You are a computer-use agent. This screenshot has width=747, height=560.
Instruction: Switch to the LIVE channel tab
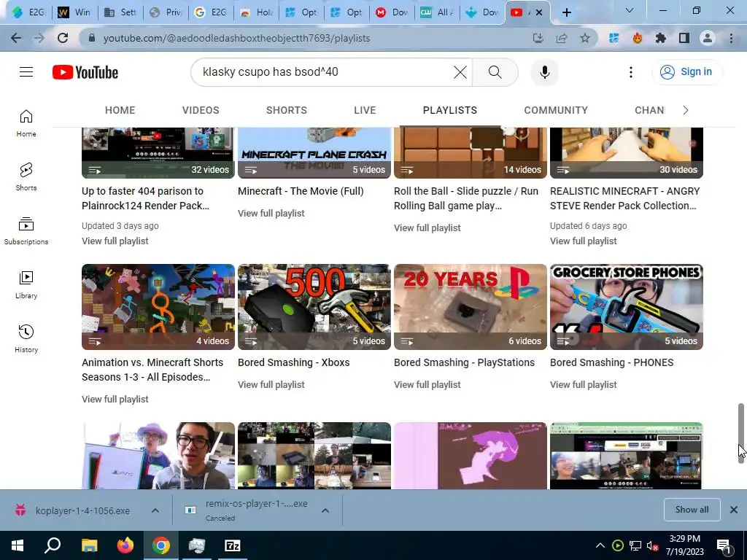[x=365, y=110]
